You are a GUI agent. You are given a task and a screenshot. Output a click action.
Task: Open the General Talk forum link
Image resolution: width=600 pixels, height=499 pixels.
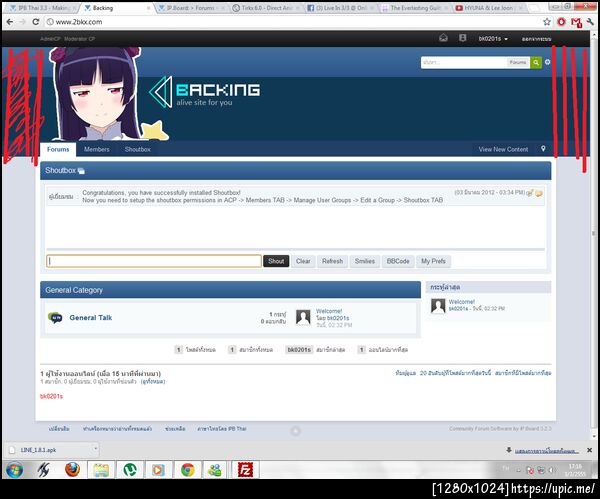pyautogui.click(x=91, y=318)
